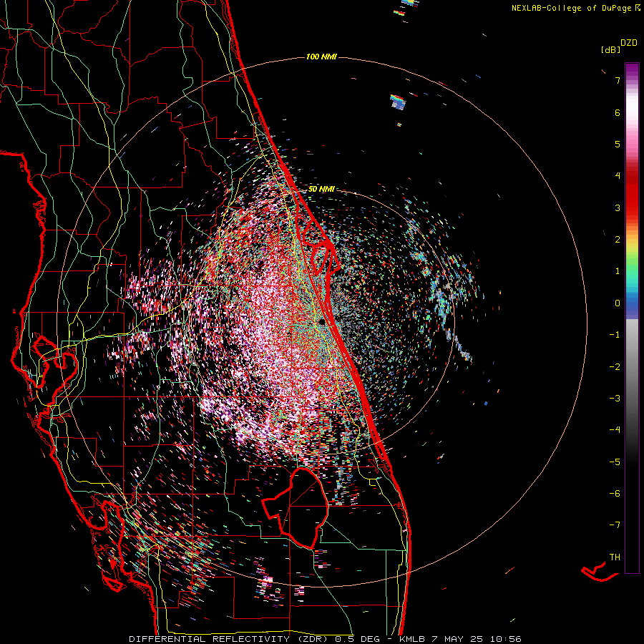This screenshot has height=644, width=644.
Task: Click the -1 value on the dB scale
Action: pyautogui.click(x=615, y=335)
